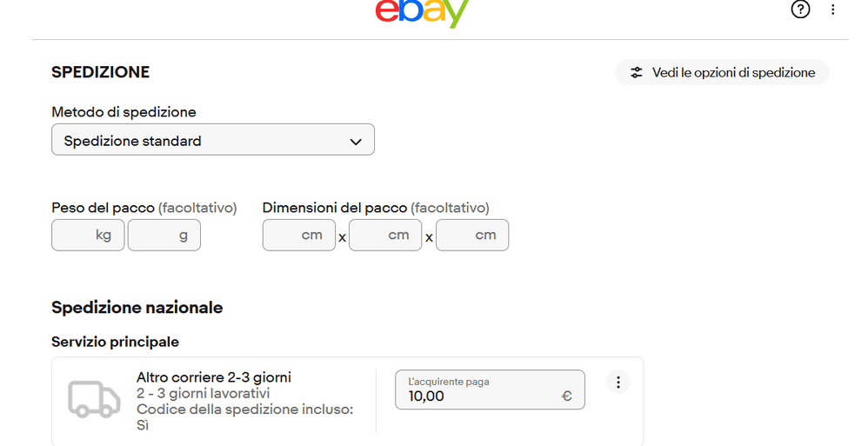Viewport: 868px width, 446px height.
Task: Open the help question mark icon
Action: pyautogui.click(x=800, y=9)
